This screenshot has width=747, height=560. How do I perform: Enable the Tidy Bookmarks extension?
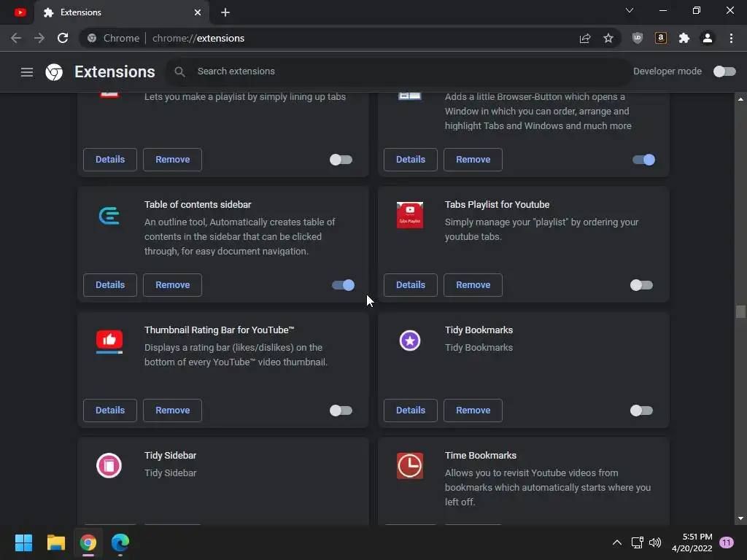641,411
